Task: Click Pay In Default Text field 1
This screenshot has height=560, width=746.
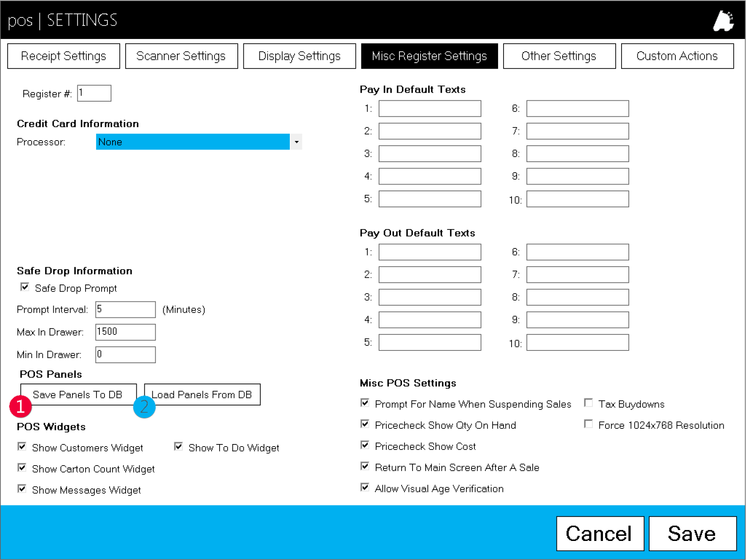Action: coord(429,108)
